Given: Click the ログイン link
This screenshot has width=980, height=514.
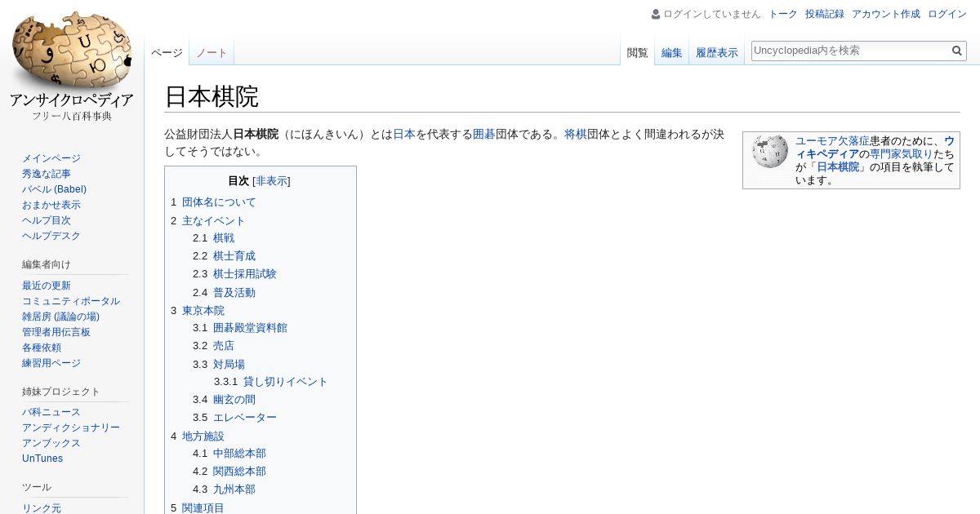Looking at the screenshot, I should (947, 14).
